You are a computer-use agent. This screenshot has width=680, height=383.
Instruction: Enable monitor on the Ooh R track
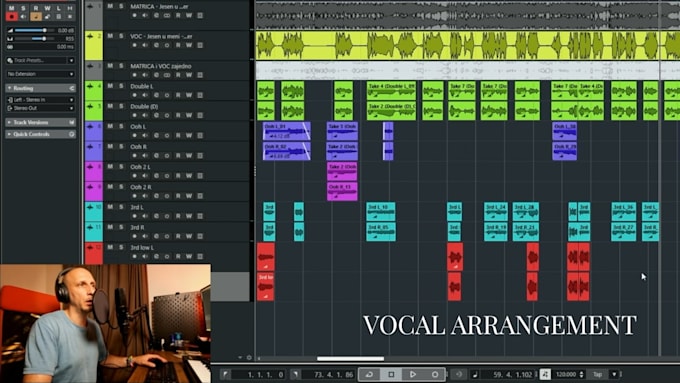click(145, 156)
